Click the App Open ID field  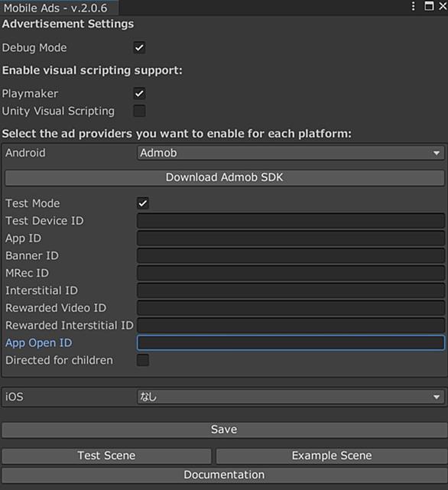[x=291, y=342]
